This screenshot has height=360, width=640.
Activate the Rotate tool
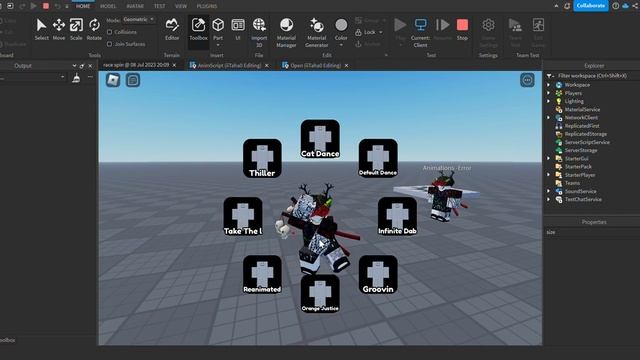(x=94, y=29)
